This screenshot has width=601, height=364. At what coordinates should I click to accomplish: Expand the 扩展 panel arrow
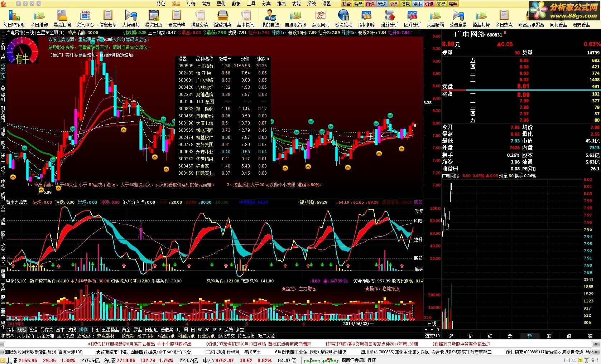click(7, 336)
